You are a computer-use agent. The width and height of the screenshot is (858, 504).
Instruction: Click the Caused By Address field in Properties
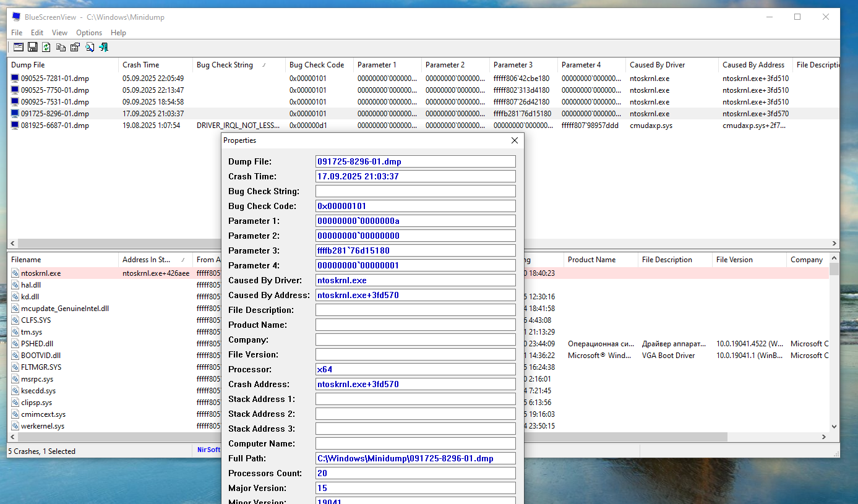point(416,295)
